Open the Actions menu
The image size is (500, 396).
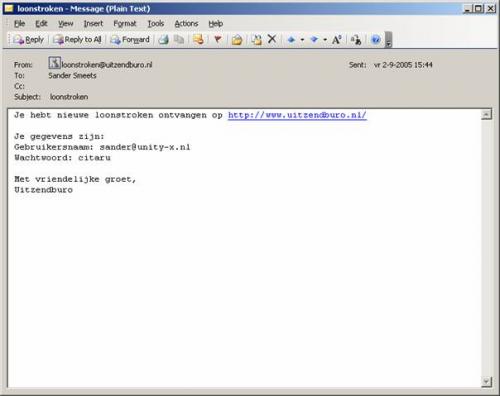coord(186,24)
